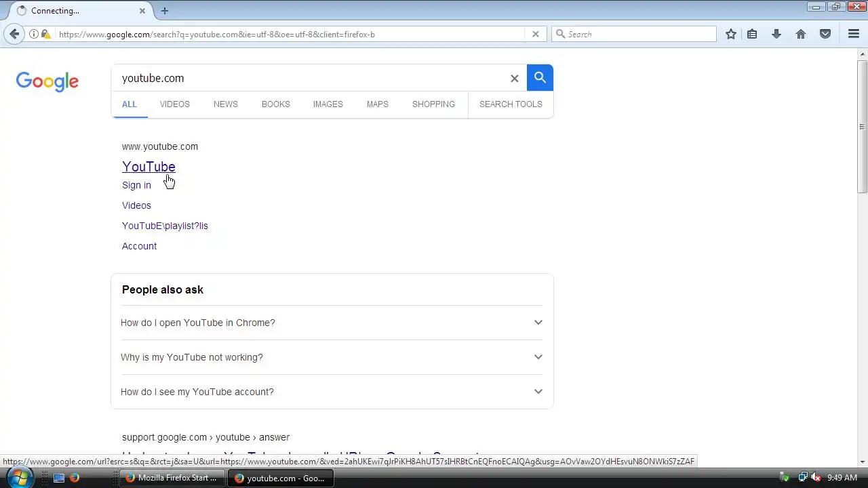Switch to NEWS results tab

click(x=226, y=104)
